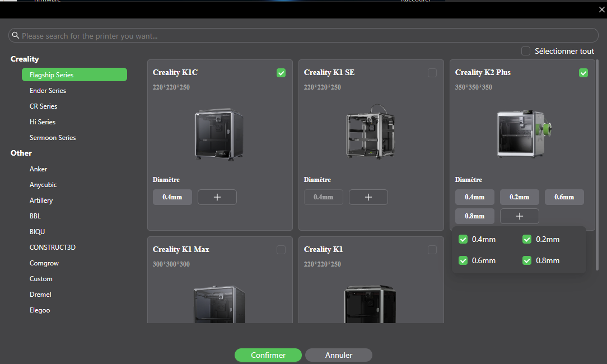Uncheck 0.2mm in nozzle dropdown list
607x364 pixels.
coord(527,239)
